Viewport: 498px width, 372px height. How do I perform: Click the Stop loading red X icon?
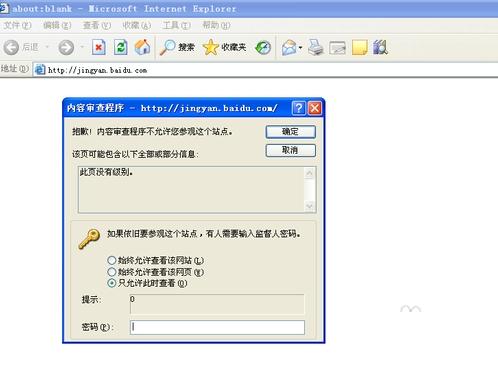coord(99,47)
